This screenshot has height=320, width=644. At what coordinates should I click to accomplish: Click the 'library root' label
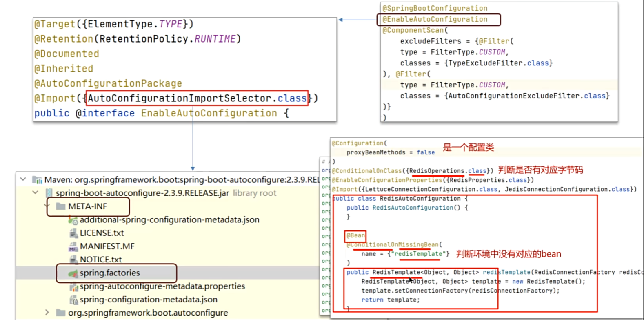(255, 193)
